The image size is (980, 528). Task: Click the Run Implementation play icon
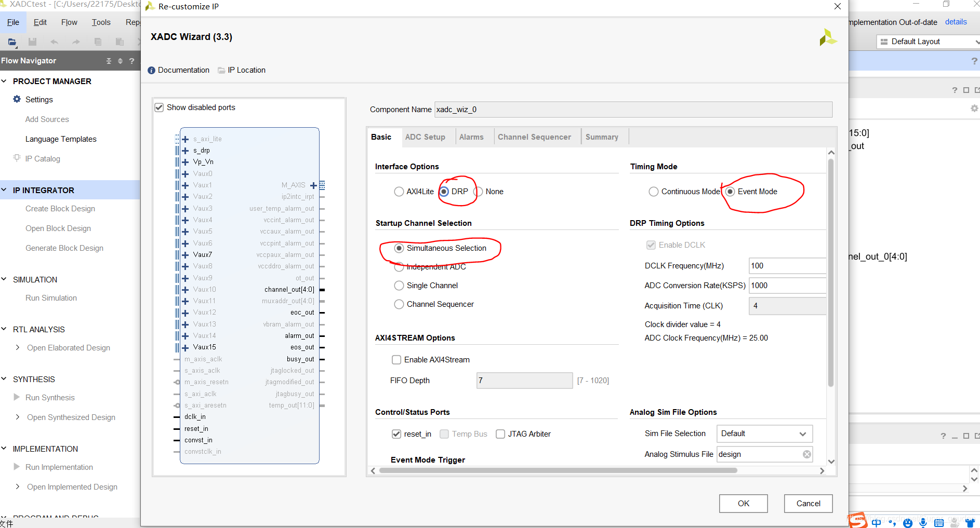pos(17,467)
